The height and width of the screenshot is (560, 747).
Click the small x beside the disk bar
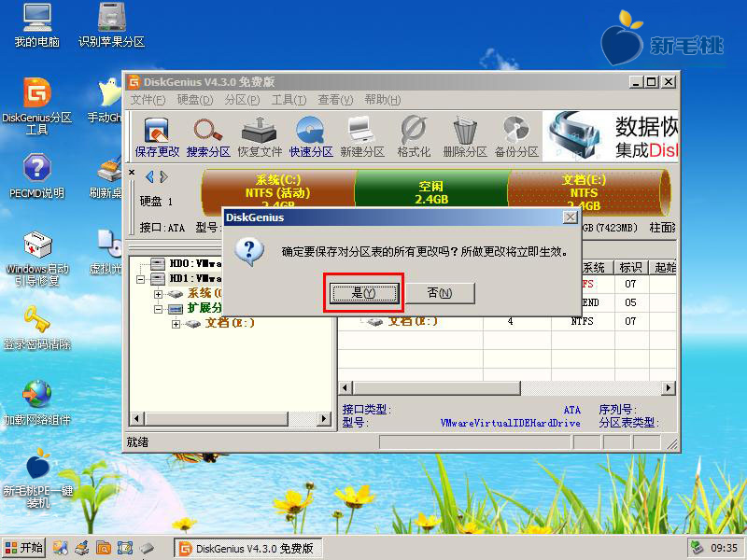tap(132, 173)
